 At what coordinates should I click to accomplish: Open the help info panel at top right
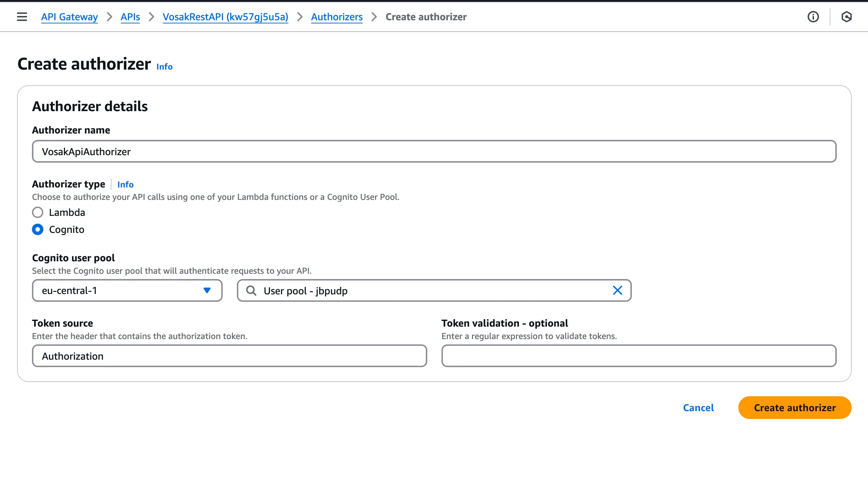coord(813,17)
